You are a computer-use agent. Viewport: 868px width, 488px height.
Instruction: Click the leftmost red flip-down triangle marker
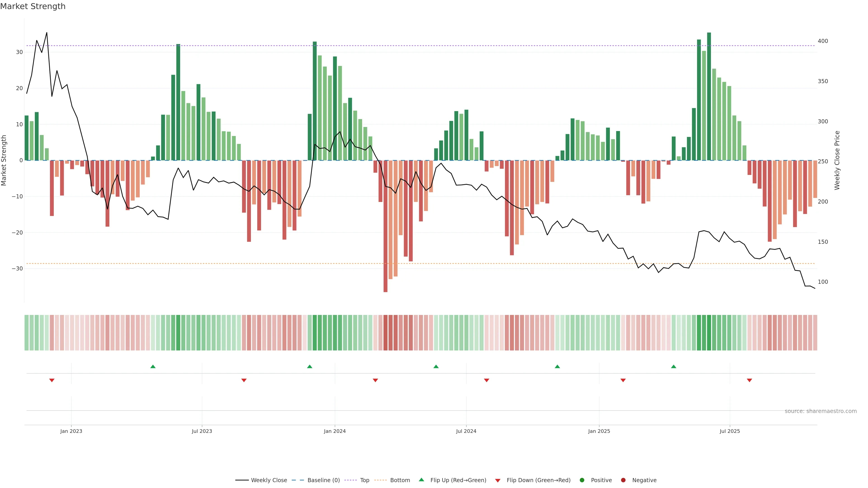click(52, 380)
